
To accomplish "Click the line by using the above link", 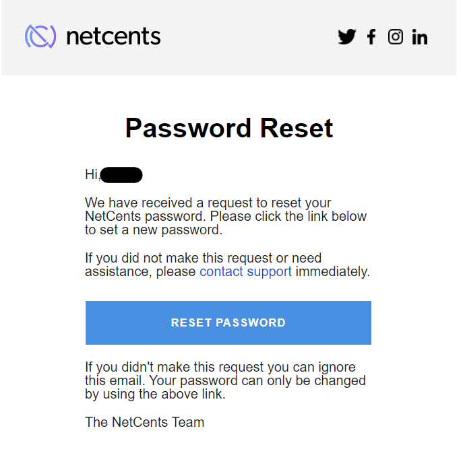I will [x=155, y=394].
